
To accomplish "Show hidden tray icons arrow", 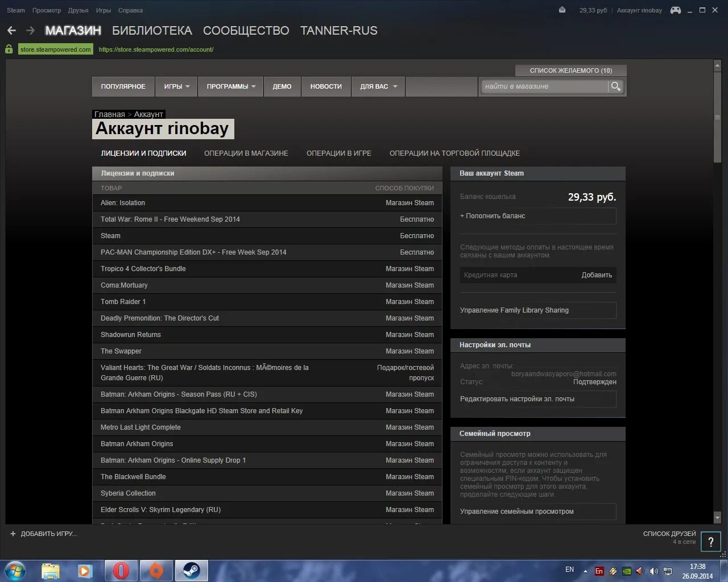I will 585,571.
